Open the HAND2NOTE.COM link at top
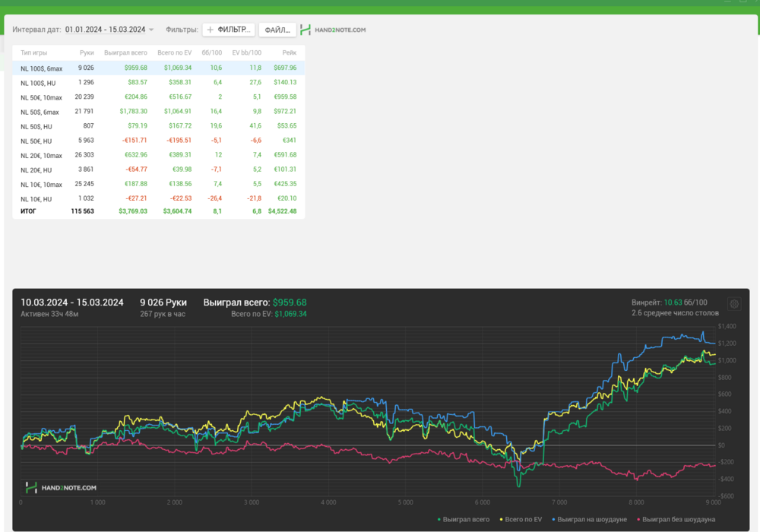 pyautogui.click(x=340, y=30)
